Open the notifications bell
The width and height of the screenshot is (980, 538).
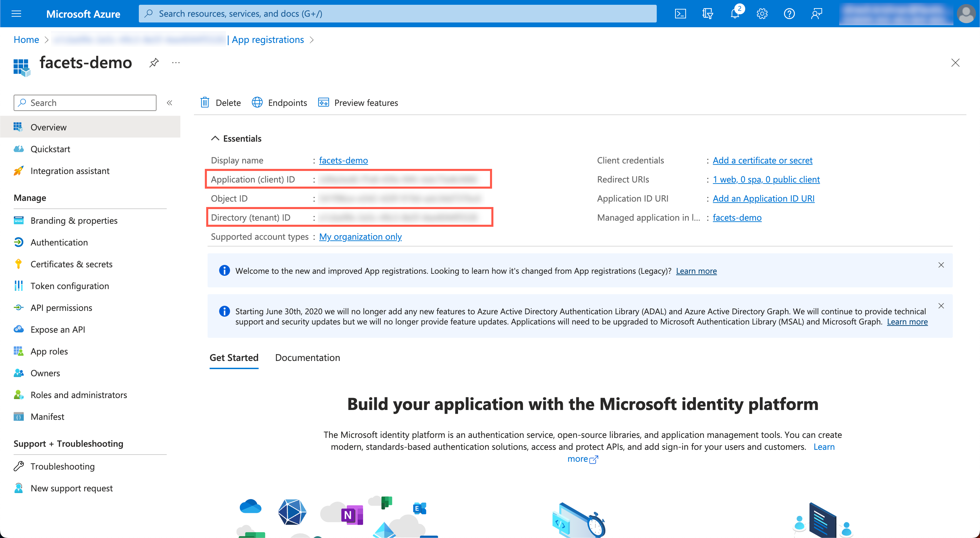[735, 14]
